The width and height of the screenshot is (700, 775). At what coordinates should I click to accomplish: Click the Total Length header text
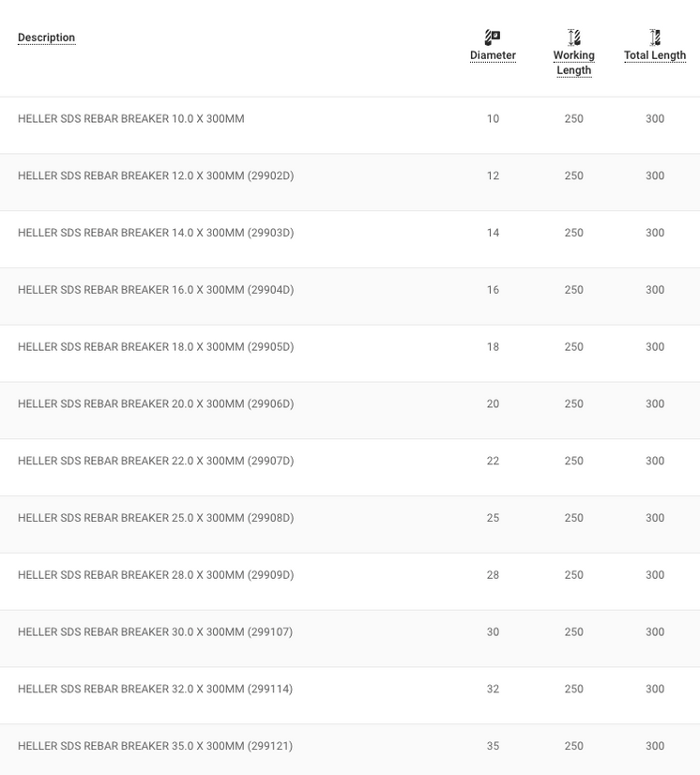pyautogui.click(x=655, y=55)
